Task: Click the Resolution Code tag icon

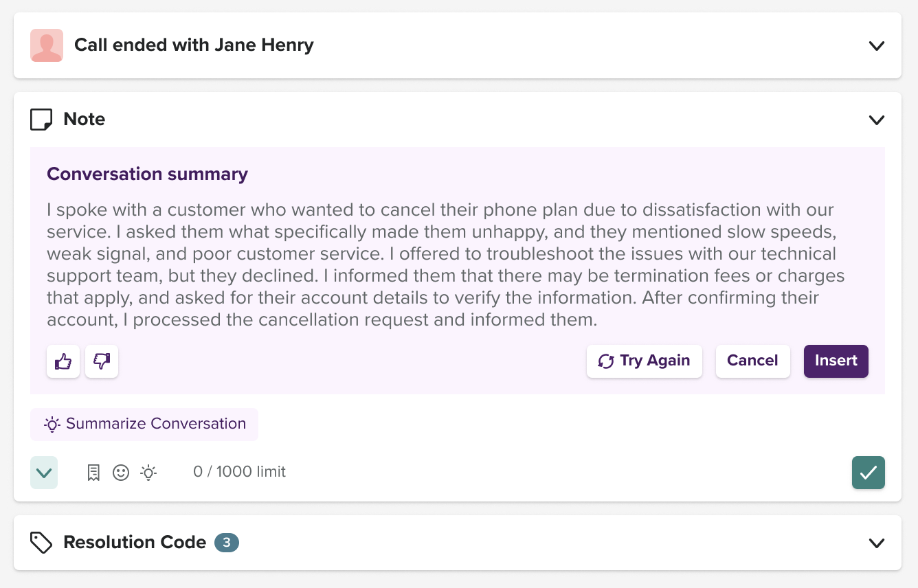Action: click(x=41, y=543)
